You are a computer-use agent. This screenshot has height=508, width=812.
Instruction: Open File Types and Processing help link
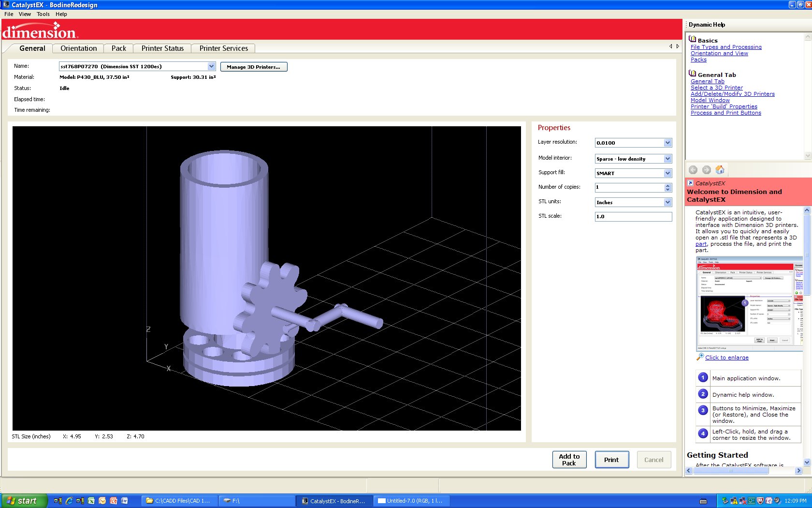click(x=726, y=47)
